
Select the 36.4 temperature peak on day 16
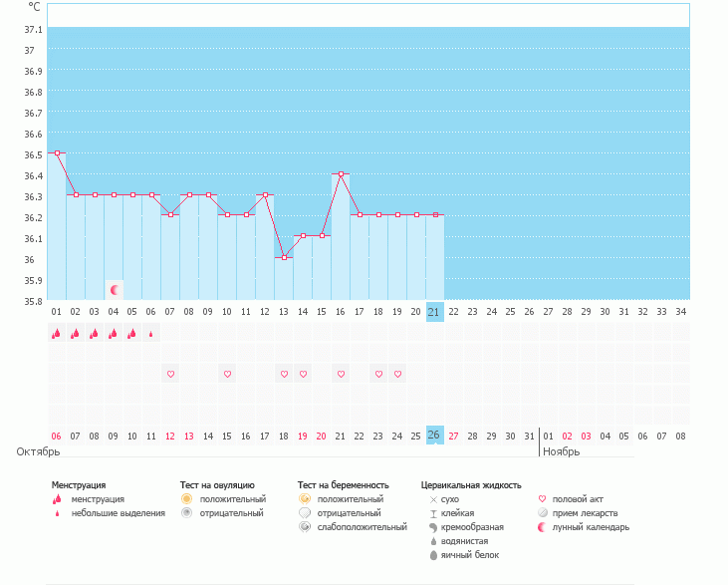(341, 173)
